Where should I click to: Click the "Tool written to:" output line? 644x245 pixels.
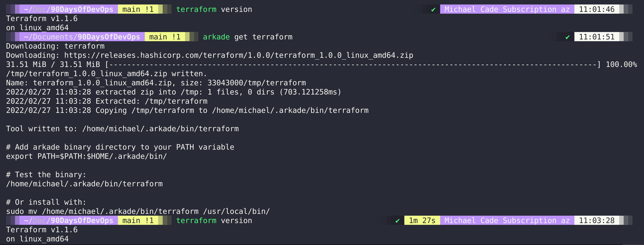point(122,129)
